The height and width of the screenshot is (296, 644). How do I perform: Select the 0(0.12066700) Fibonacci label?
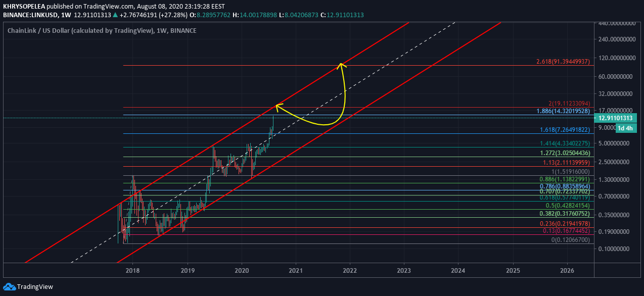(x=570, y=240)
